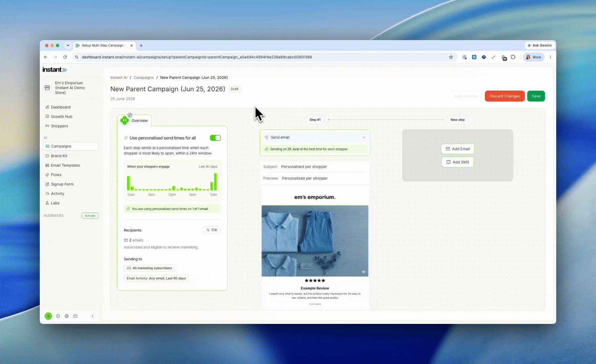Open settings gear in sidebar footer
Viewport: 596px width, 364px height.
[58, 316]
